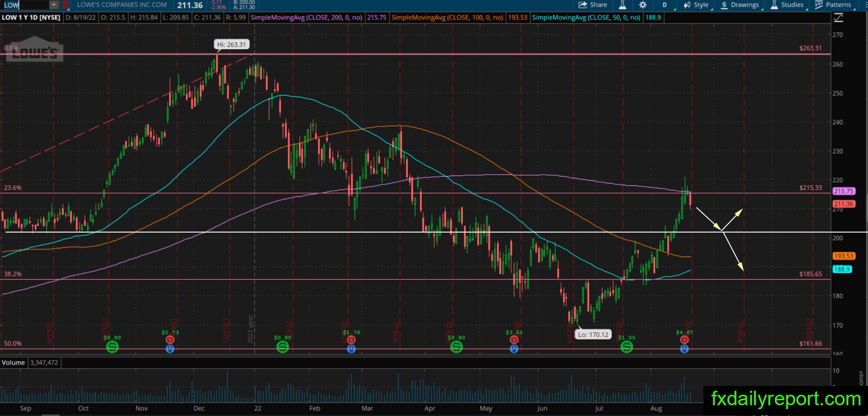Image resolution: width=868 pixels, height=416 pixels.
Task: Click the R: 5.99 range value
Action: [x=235, y=18]
